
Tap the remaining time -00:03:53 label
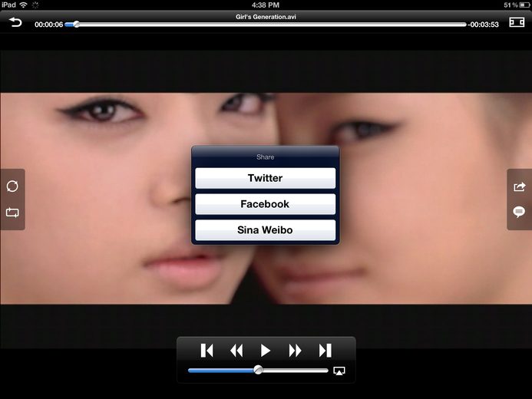point(484,25)
